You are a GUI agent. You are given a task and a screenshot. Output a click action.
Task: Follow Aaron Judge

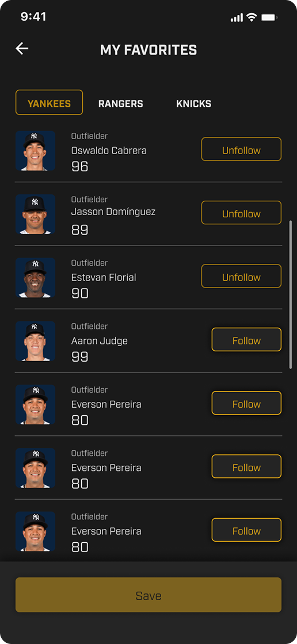pos(246,340)
